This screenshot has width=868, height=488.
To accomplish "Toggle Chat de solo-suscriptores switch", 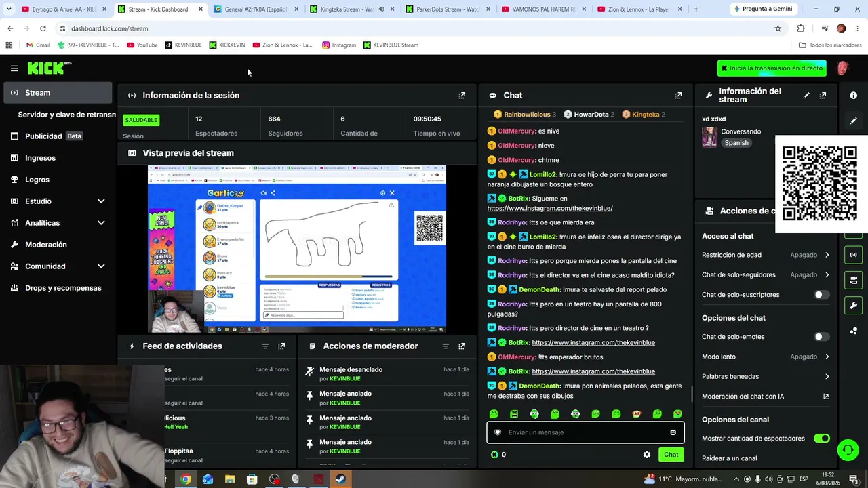I will click(821, 295).
